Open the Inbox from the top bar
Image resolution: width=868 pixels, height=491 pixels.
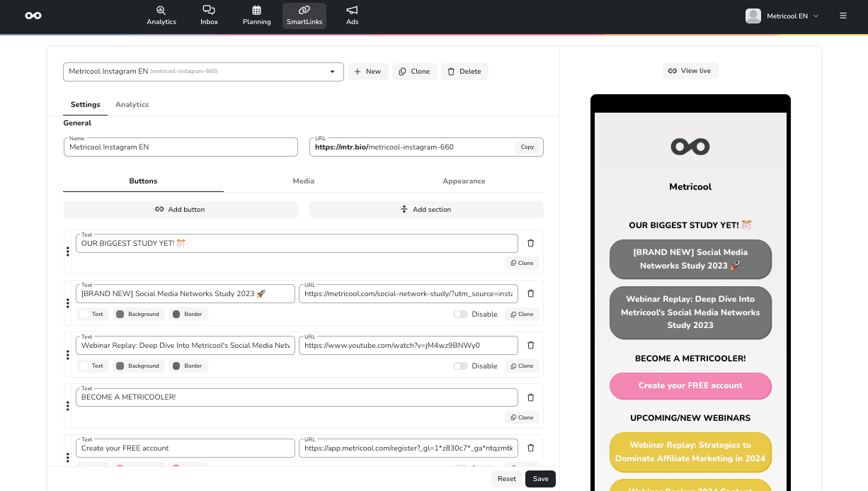pyautogui.click(x=209, y=15)
